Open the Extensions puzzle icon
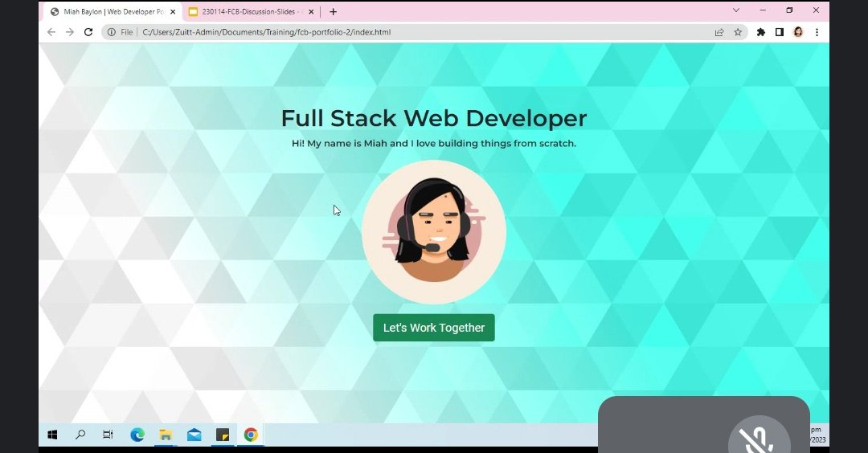This screenshot has height=453, width=868. 761,32
